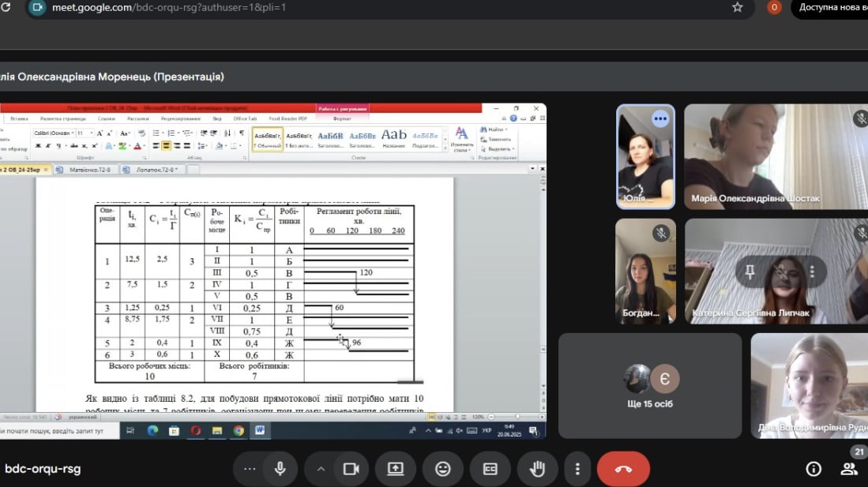Expand video settings chevron beside camera

point(321,469)
